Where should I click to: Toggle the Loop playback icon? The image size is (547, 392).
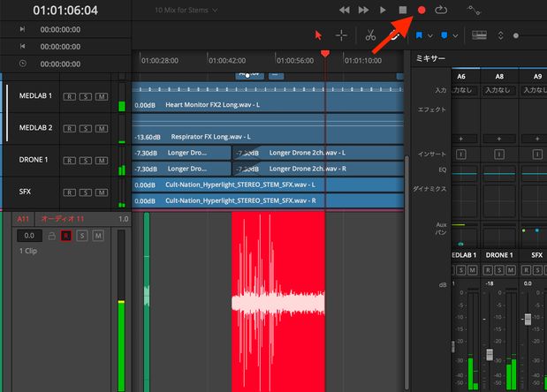tap(442, 10)
